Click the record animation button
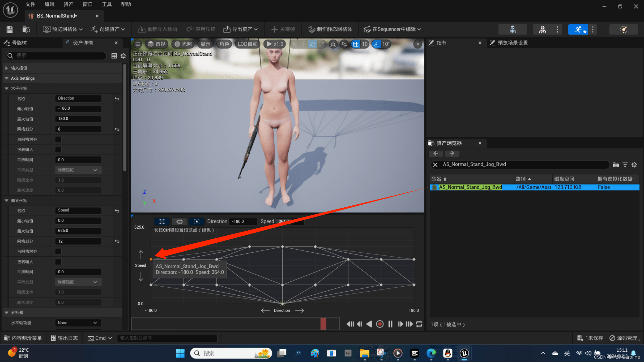The image size is (644, 362). coord(380,324)
